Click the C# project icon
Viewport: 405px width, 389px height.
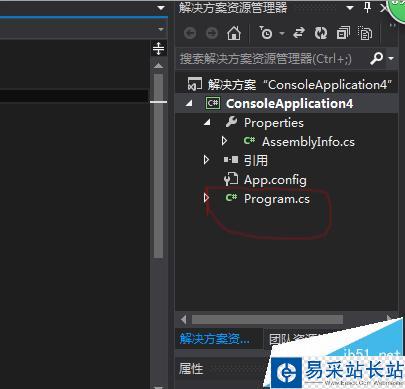coord(213,103)
